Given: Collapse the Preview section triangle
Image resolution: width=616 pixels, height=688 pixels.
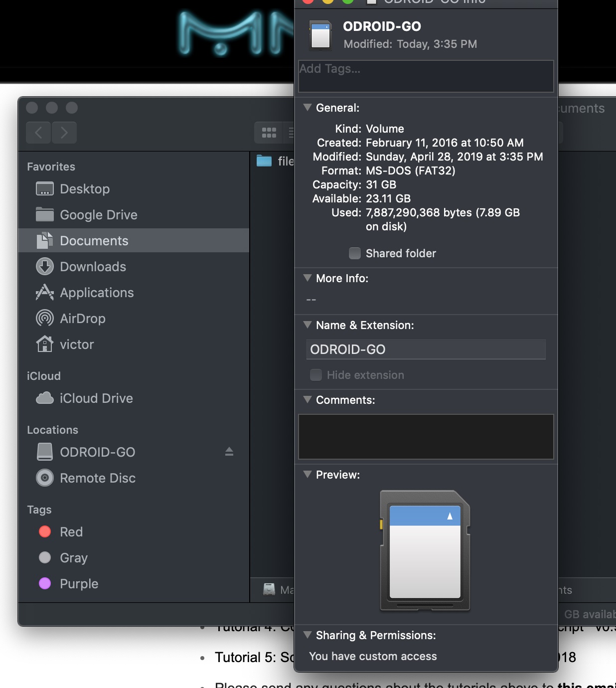Looking at the screenshot, I should pos(308,475).
